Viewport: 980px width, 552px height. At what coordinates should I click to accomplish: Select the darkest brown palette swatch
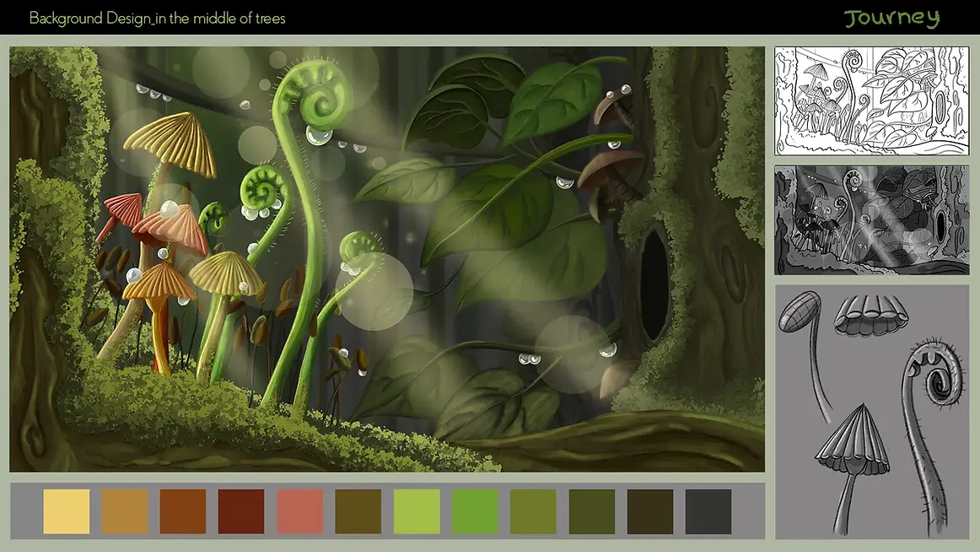pyautogui.click(x=650, y=511)
